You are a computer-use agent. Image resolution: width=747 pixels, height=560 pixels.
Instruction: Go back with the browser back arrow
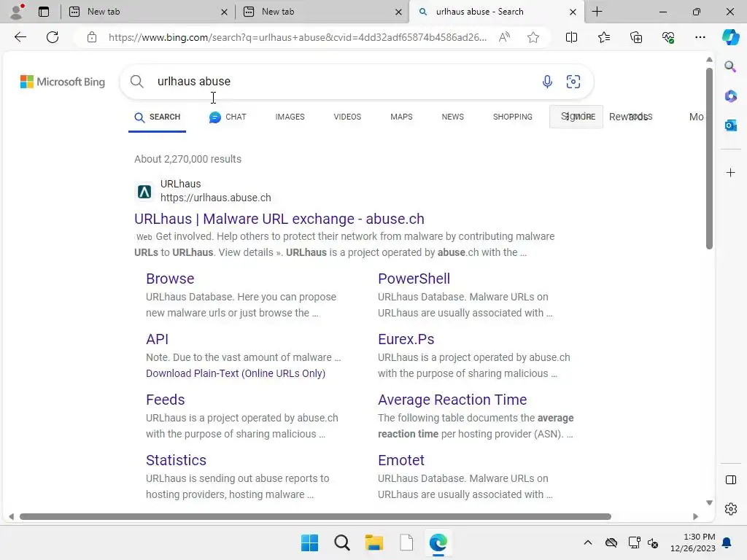pyautogui.click(x=20, y=37)
